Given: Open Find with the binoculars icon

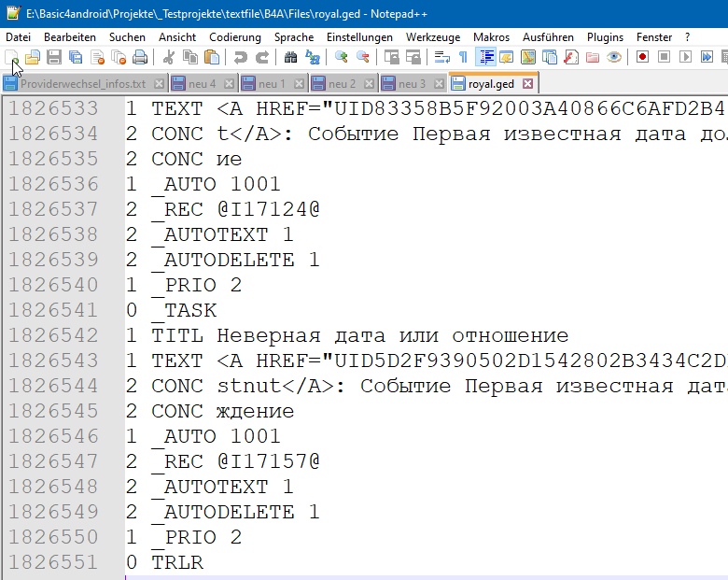Looking at the screenshot, I should point(290,57).
